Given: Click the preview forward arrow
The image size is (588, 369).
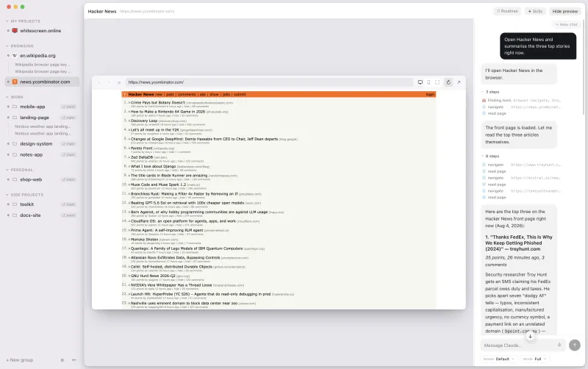Looking at the screenshot, I should click(x=109, y=82).
